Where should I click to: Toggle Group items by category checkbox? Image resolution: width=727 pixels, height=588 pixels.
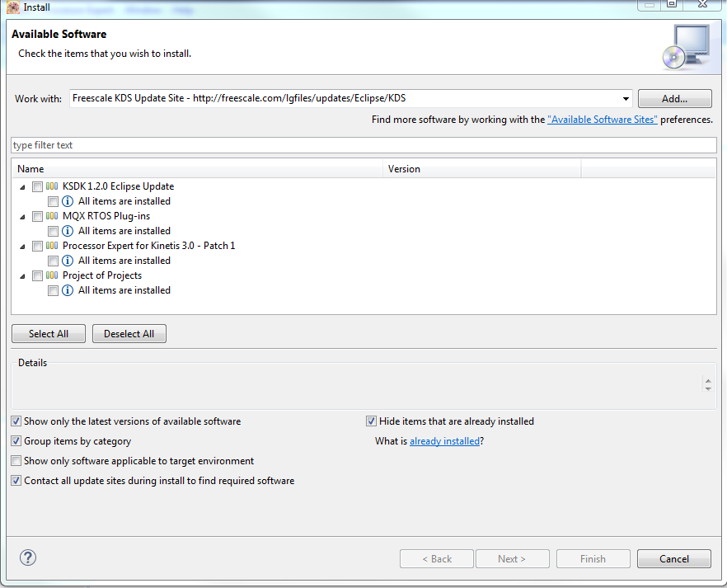(x=16, y=441)
